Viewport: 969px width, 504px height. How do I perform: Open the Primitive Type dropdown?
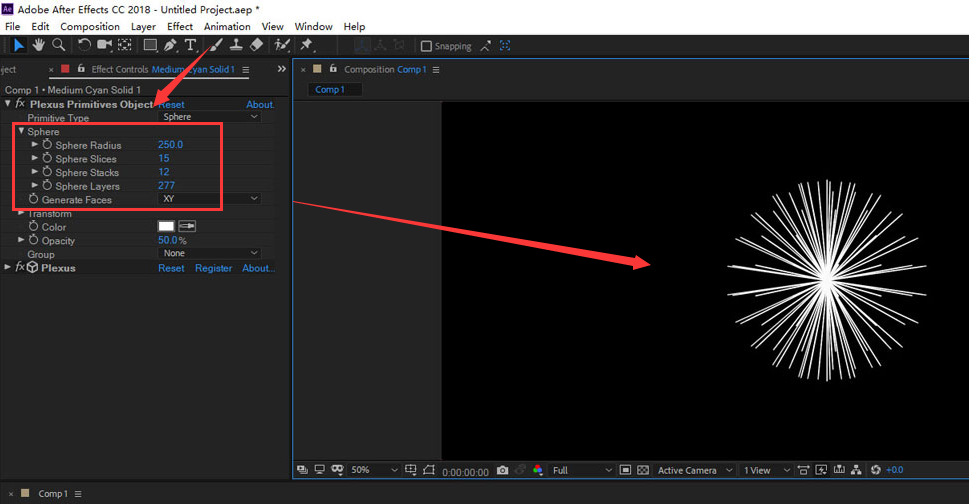tap(210, 117)
